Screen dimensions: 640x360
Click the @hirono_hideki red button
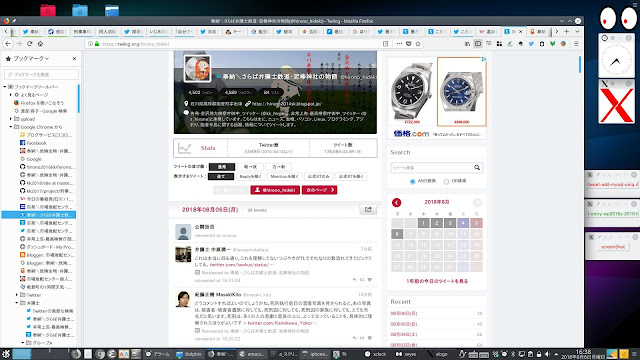tap(275, 190)
